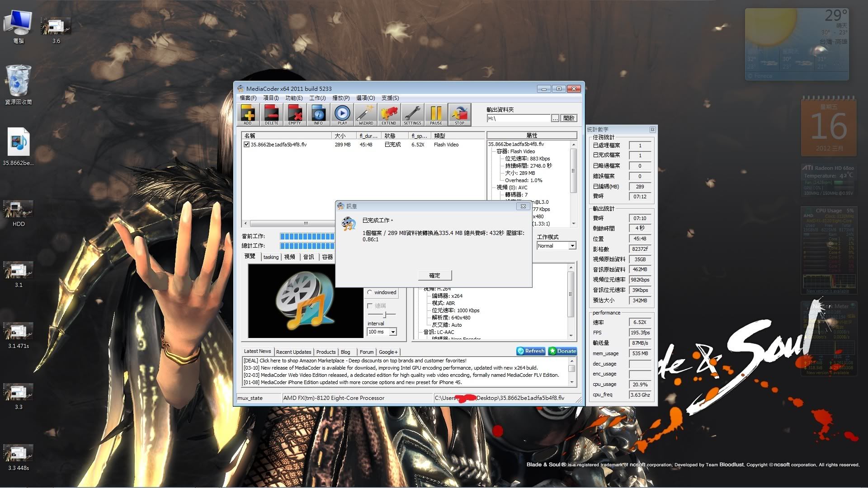Select the 3.1 desktop icon
Screen dimensions: 868x488
click(x=18, y=274)
